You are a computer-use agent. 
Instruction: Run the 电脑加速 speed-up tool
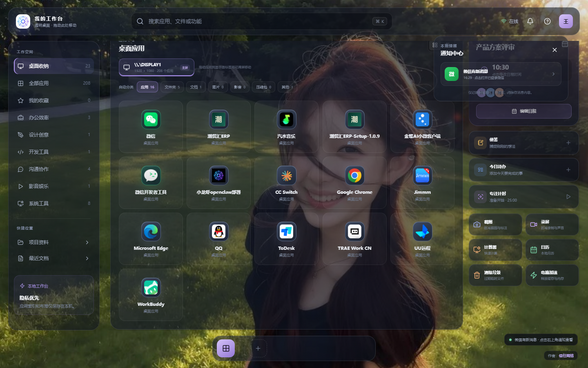(552, 275)
